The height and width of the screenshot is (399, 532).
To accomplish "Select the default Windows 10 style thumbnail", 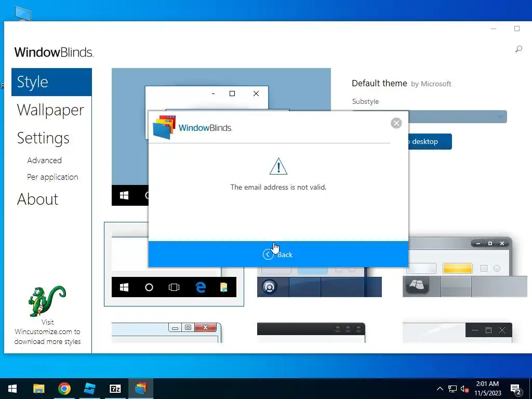I will [174, 264].
